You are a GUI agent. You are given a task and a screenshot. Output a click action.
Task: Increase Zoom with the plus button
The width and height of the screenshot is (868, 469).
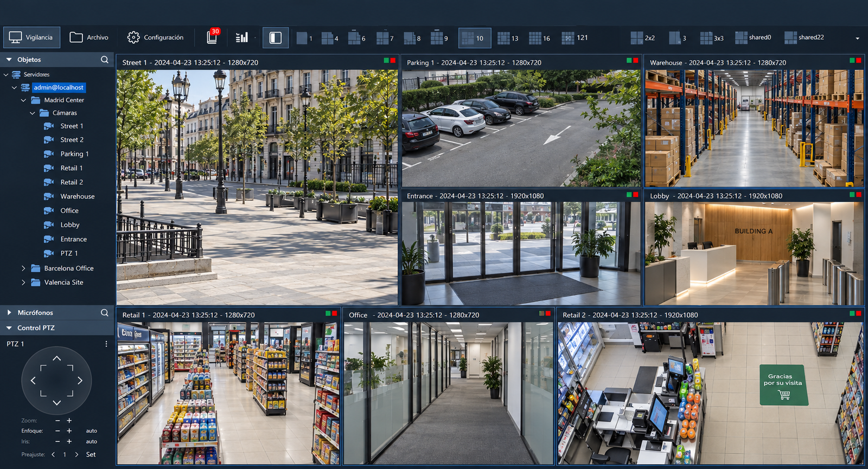(69, 421)
